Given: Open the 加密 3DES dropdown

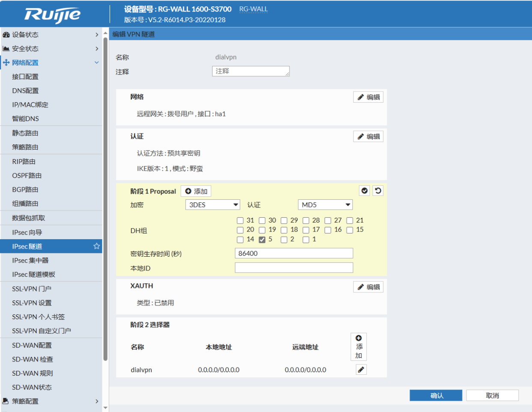Looking at the screenshot, I should click(213, 205).
